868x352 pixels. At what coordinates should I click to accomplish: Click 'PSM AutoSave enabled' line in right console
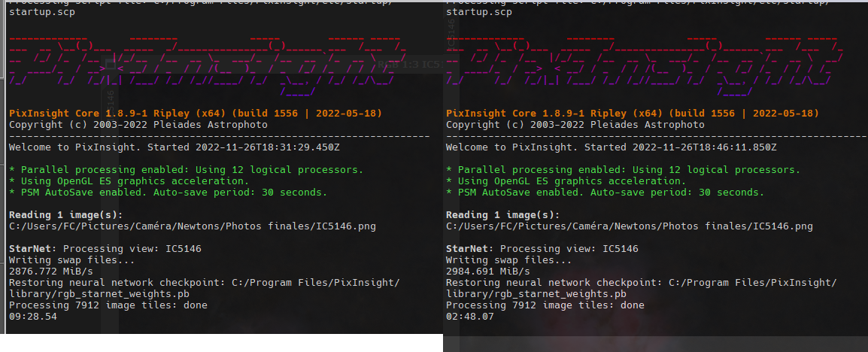pyautogui.click(x=605, y=193)
